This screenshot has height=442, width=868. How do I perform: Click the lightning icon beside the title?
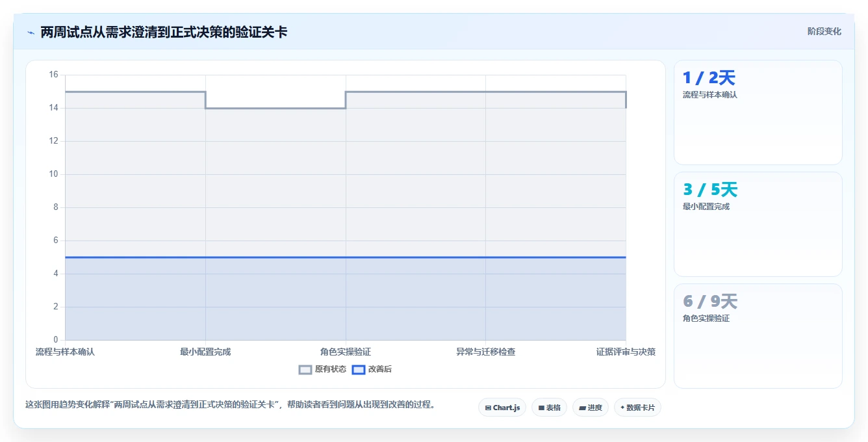click(31, 32)
